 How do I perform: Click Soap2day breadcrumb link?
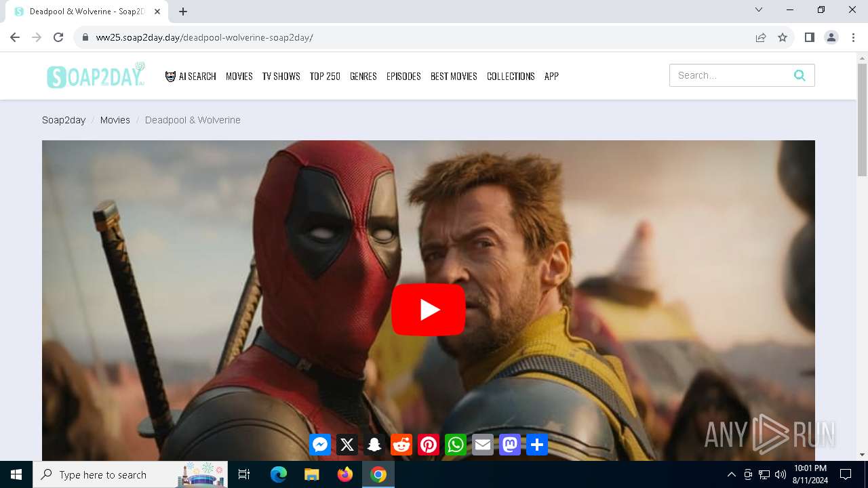[x=64, y=120]
